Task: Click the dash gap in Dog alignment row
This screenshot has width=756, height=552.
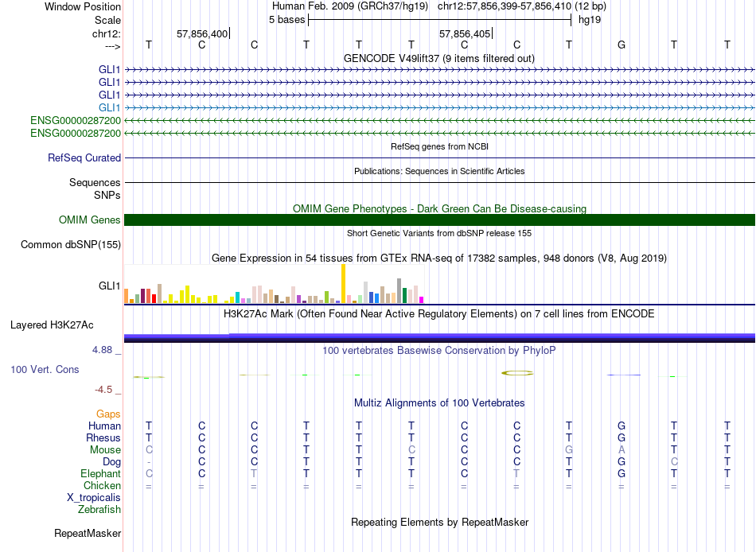Action: [149, 462]
